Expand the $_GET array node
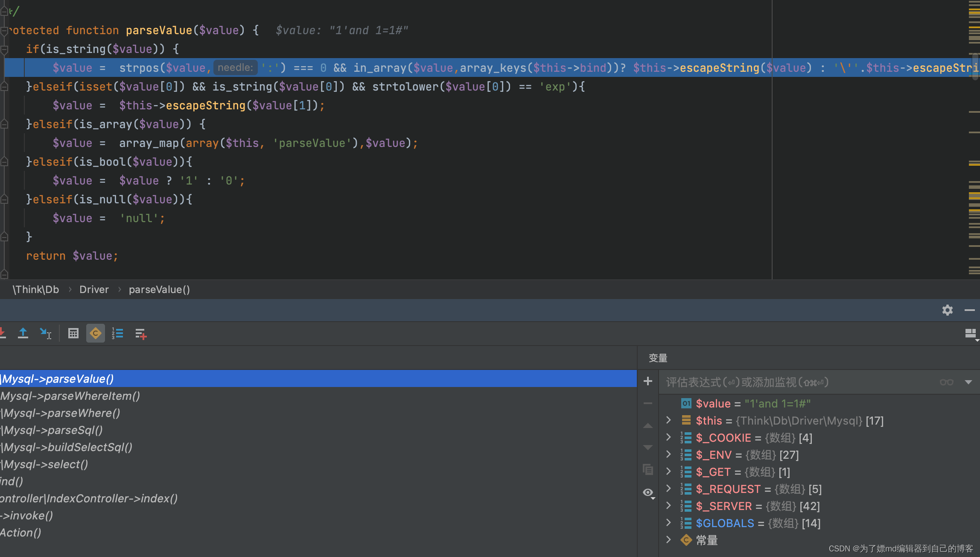 668,472
